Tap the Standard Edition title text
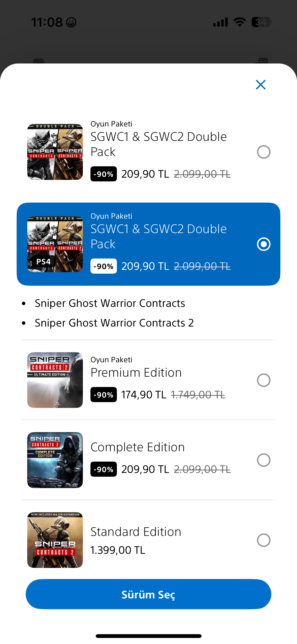 pyautogui.click(x=136, y=532)
